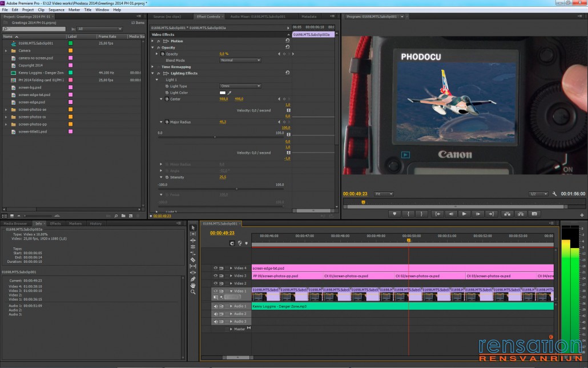Play the program monitor sequence

pyautogui.click(x=464, y=214)
